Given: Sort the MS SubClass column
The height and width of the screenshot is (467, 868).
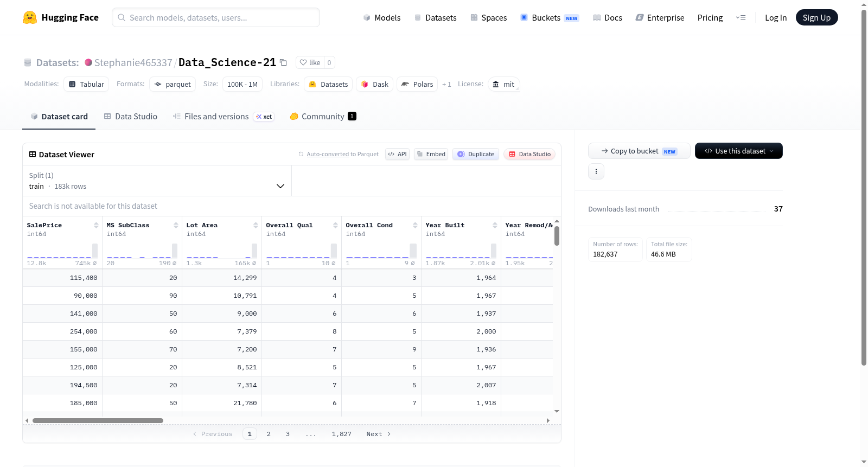Looking at the screenshot, I should [176, 225].
